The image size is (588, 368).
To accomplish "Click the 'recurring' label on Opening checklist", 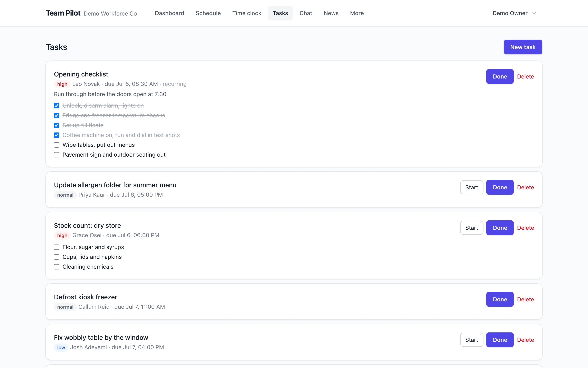I will click(x=174, y=84).
